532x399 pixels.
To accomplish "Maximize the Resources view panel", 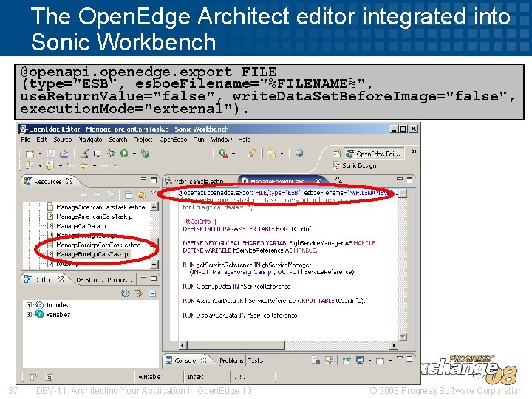I will pyautogui.click(x=154, y=180).
